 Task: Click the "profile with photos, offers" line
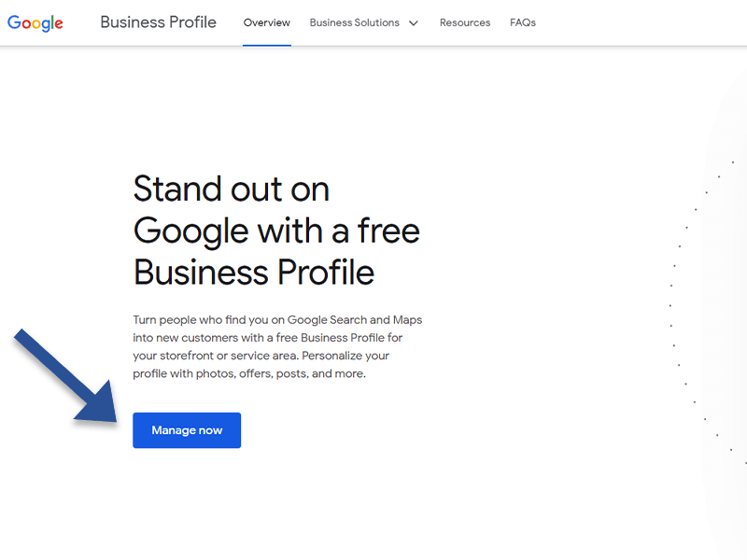(x=249, y=373)
